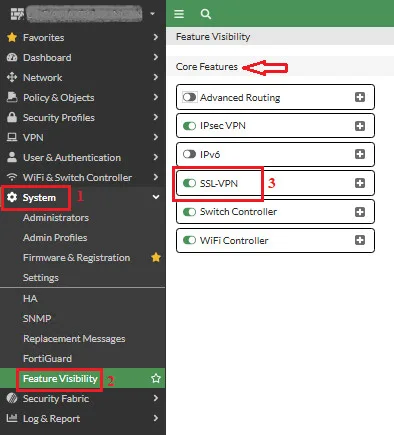Image resolution: width=394 pixels, height=435 pixels.
Task: Expand the Policy & Objects chevron
Action: [x=156, y=97]
